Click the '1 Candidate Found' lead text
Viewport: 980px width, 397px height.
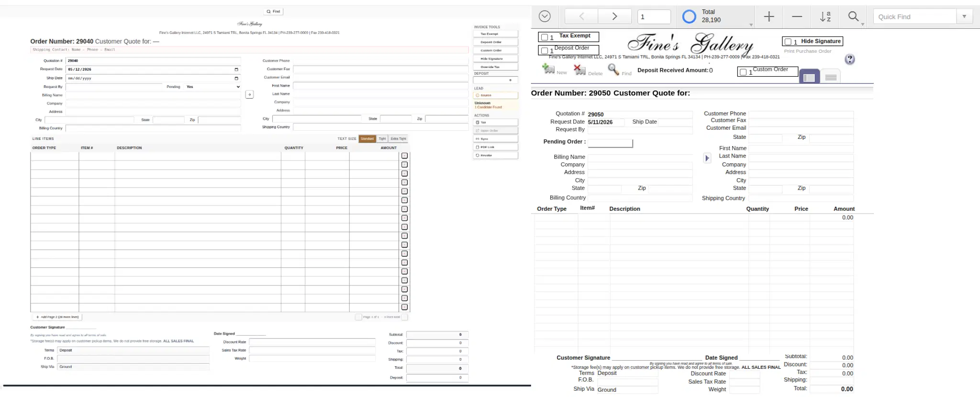coord(488,107)
